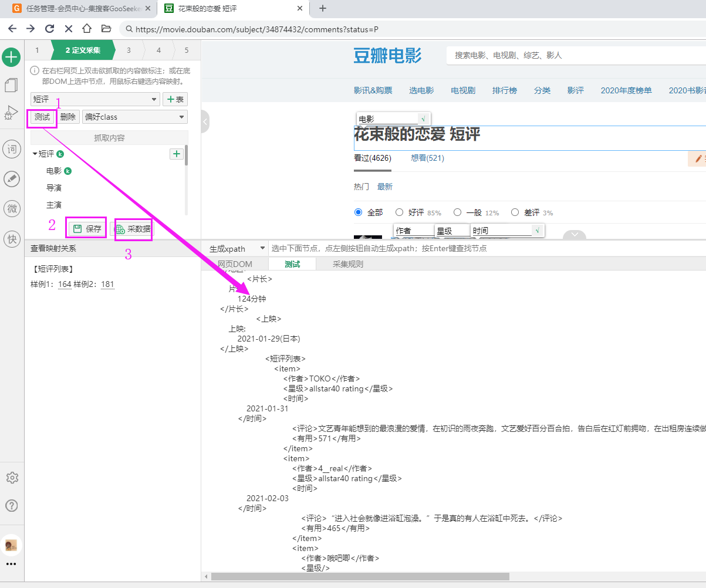
Task: Click sample link 181 in mapping panel
Action: pyautogui.click(x=107, y=285)
